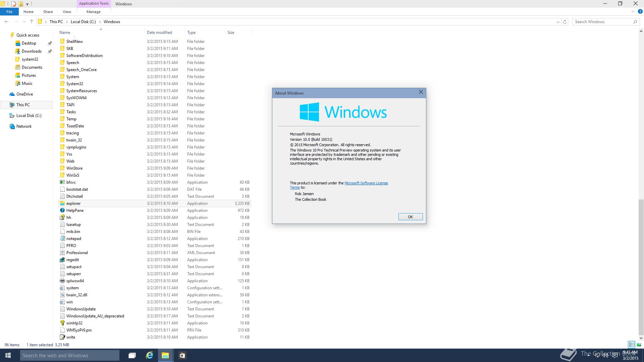Open the Share ribbon tab
This screenshot has height=362, width=644.
[x=48, y=12]
